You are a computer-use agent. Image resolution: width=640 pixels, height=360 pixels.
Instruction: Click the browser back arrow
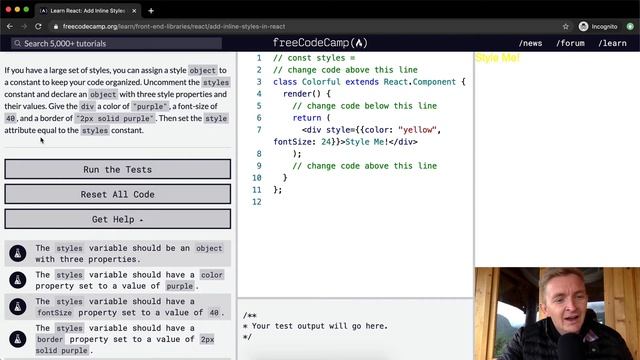pyautogui.click(x=10, y=27)
